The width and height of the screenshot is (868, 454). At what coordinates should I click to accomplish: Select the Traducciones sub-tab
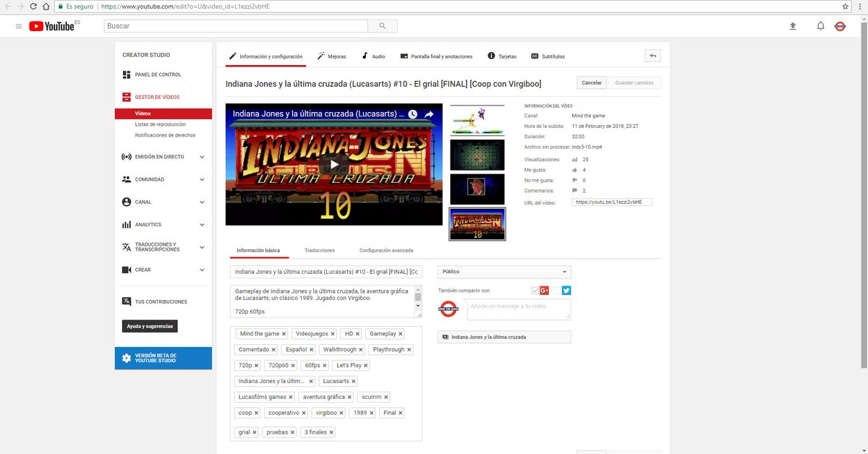click(320, 250)
